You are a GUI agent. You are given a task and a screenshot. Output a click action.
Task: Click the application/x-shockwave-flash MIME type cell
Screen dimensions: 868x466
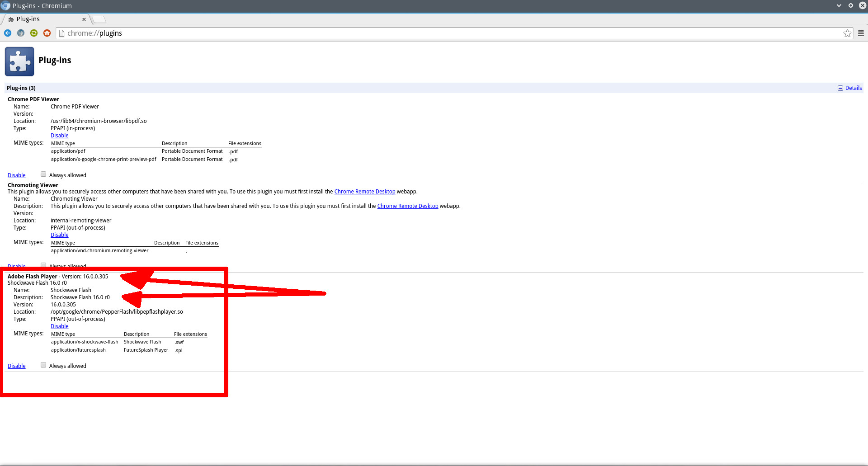coord(85,342)
